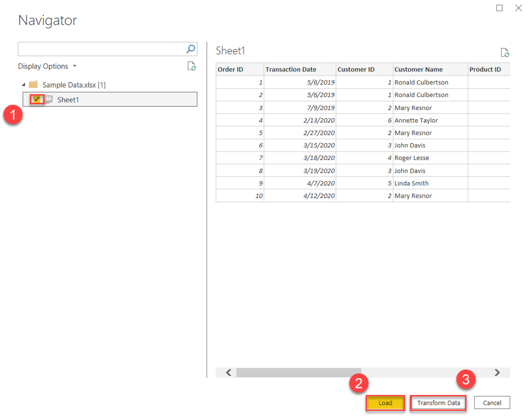Click the magnifying glass in the search box
Image resolution: width=528 pixels, height=420 pixels.
pyautogui.click(x=191, y=49)
